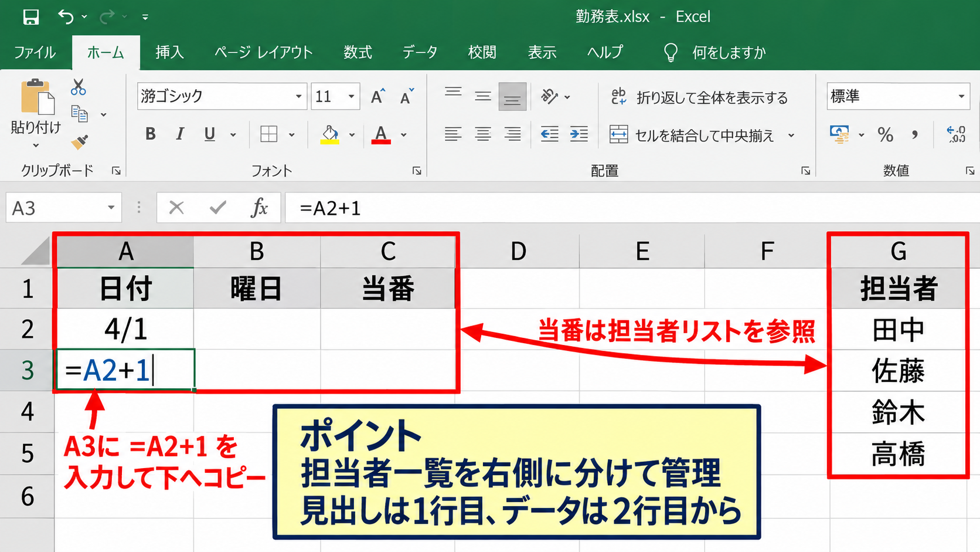This screenshot has height=552, width=980.
Task: Click the decrease indent icon
Action: 549,134
